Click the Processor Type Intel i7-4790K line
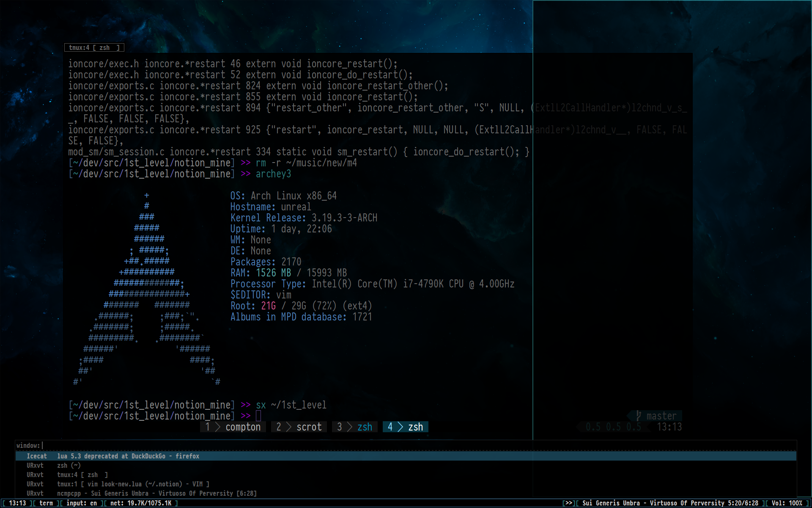The height and width of the screenshot is (508, 812). (x=372, y=284)
